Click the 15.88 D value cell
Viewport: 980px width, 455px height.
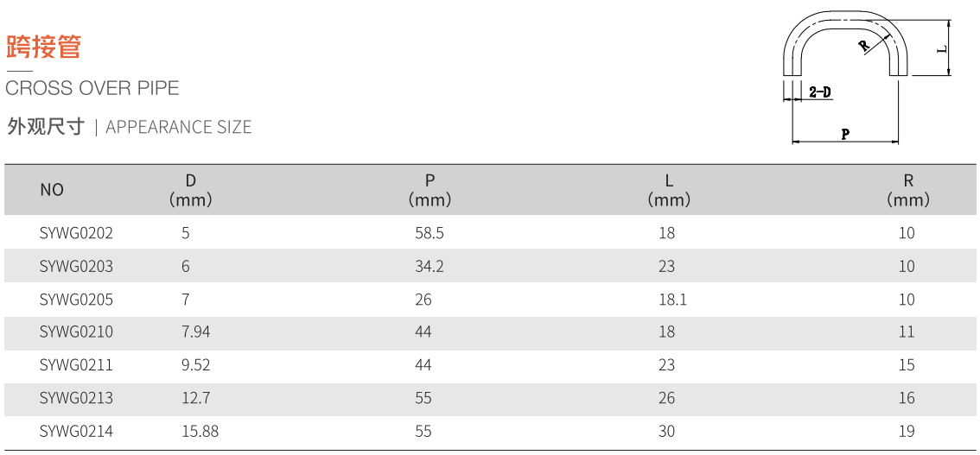(x=200, y=431)
